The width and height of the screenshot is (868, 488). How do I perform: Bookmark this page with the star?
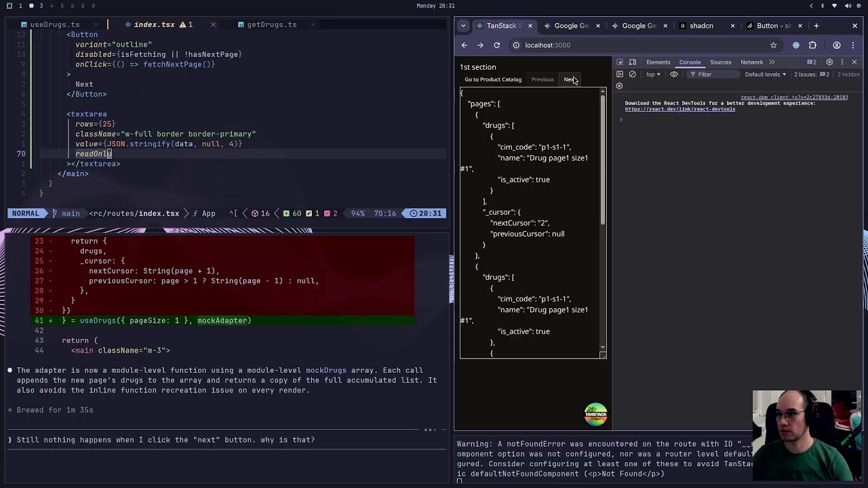coord(773,45)
